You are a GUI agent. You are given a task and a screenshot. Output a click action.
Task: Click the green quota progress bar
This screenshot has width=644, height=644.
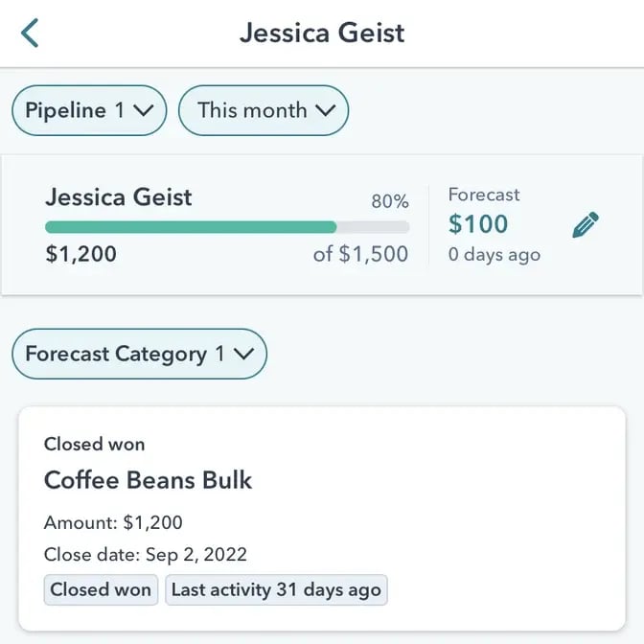(192, 227)
